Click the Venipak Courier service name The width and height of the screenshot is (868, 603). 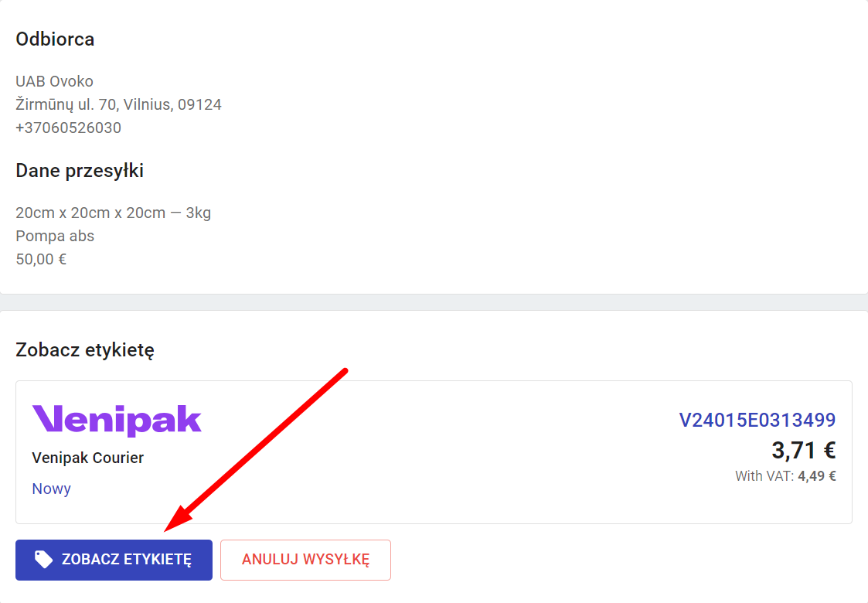(x=88, y=458)
